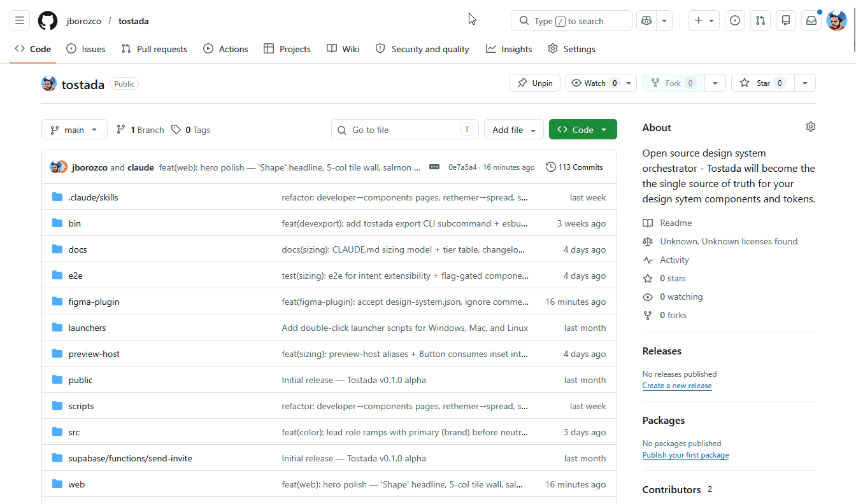Open the public folder
Viewport: 856px width, 504px height.
[x=80, y=380]
